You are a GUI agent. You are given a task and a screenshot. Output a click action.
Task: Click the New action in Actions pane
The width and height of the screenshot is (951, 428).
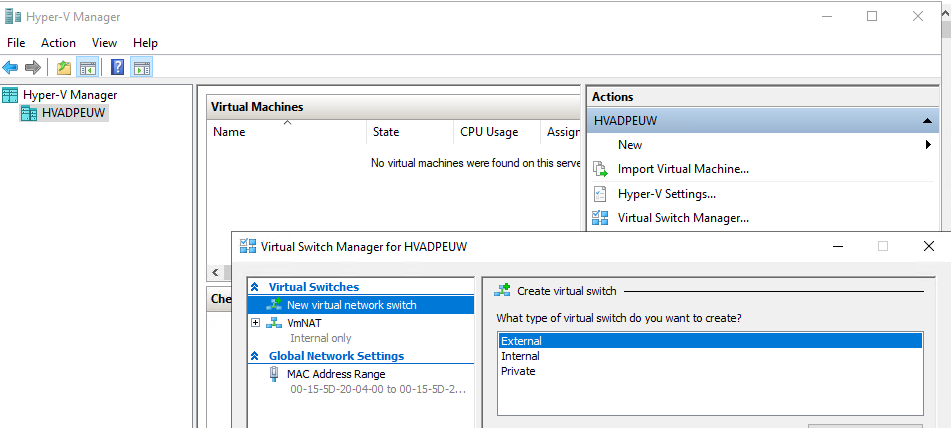(630, 145)
